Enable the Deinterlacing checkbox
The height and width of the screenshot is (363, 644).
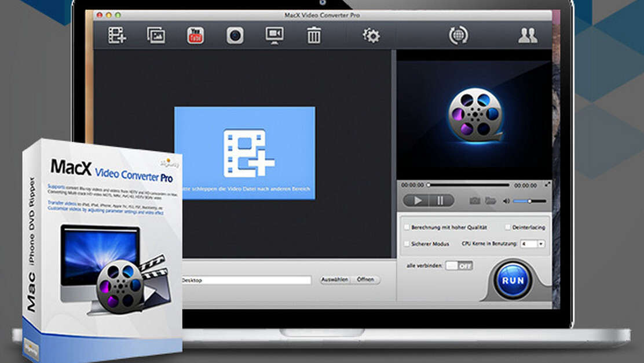(508, 227)
